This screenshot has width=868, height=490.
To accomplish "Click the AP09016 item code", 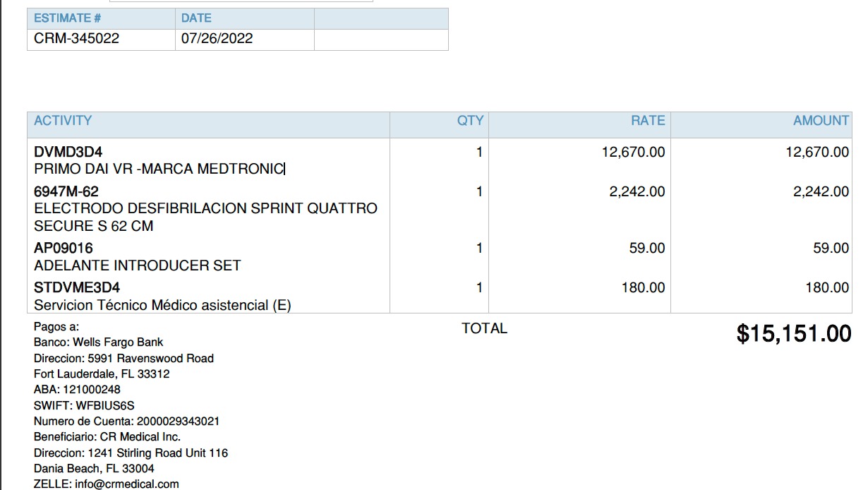I will tap(64, 249).
